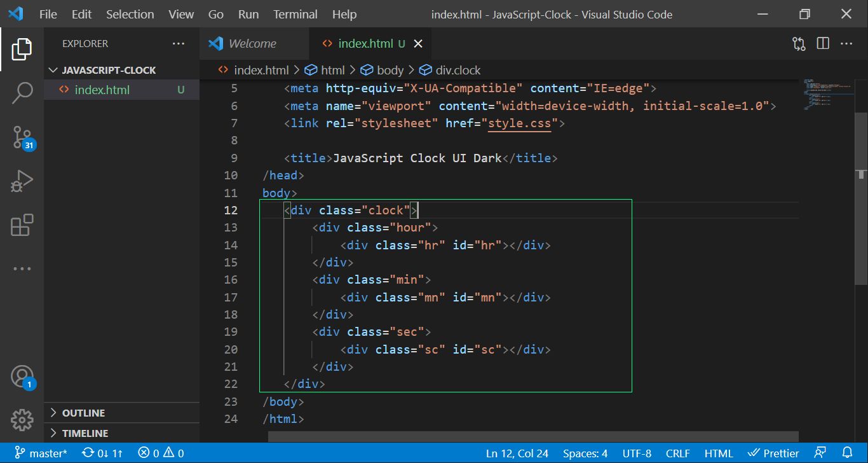The image size is (868, 463).
Task: Click class value "hour" on line 13
Action: [x=410, y=227]
